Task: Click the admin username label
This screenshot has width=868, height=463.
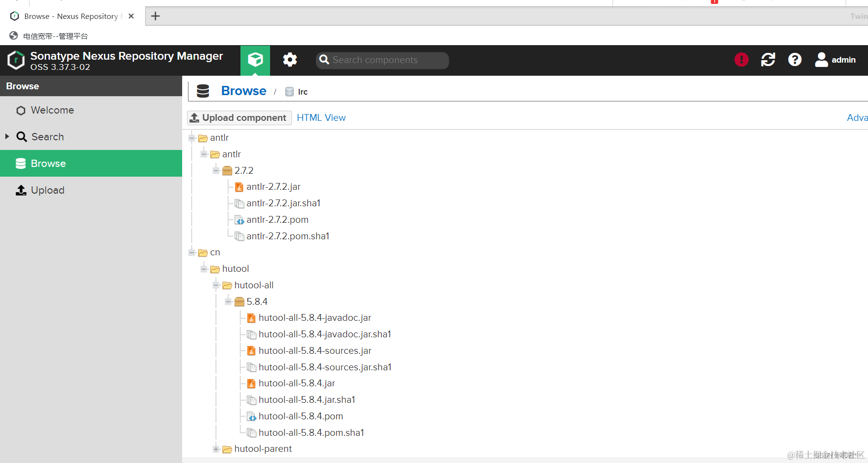Action: point(844,60)
